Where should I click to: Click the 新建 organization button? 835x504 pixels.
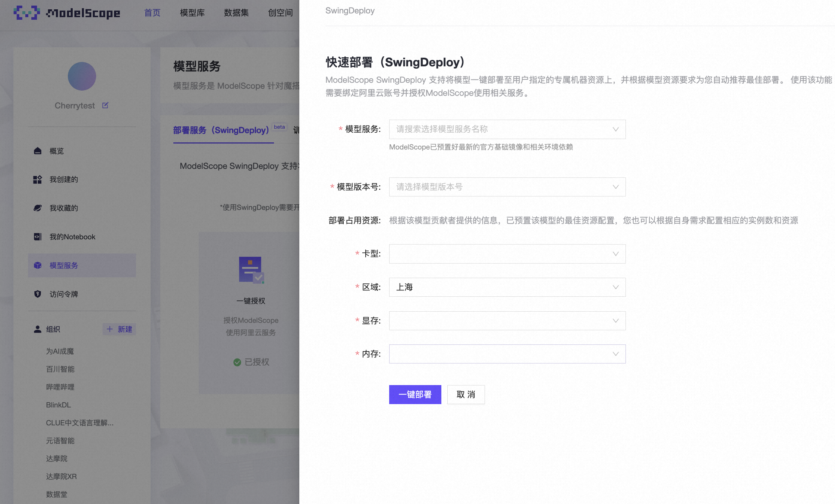click(x=119, y=329)
